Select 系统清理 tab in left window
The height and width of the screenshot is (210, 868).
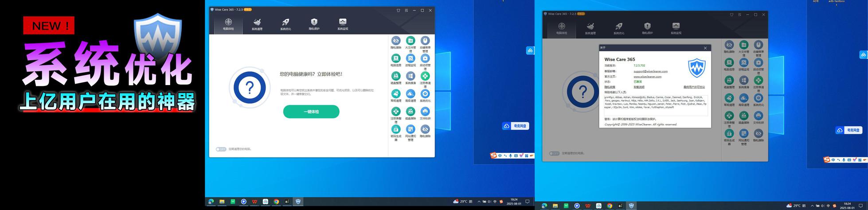point(257,24)
